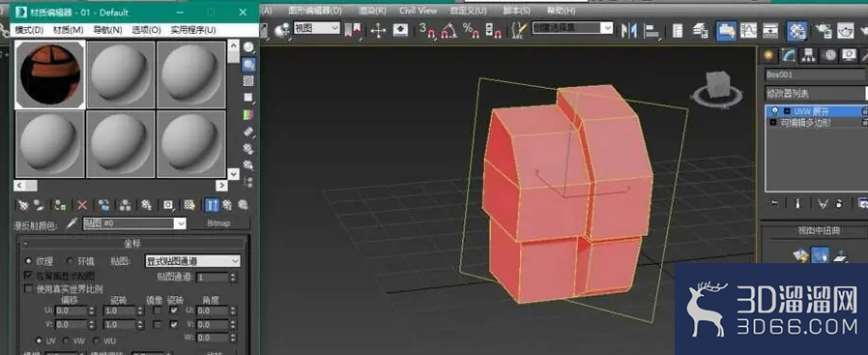The width and height of the screenshot is (868, 355).
Task: Click the percent snap toggle icon
Action: click(x=471, y=31)
